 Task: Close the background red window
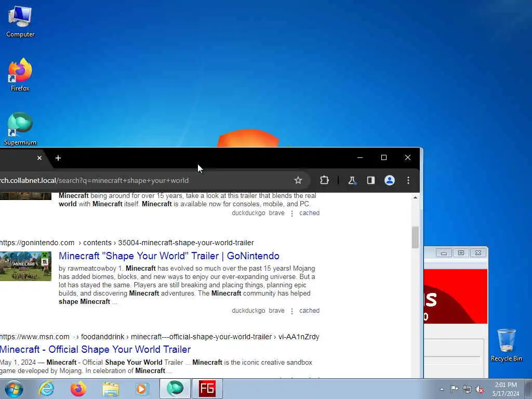pos(478,253)
